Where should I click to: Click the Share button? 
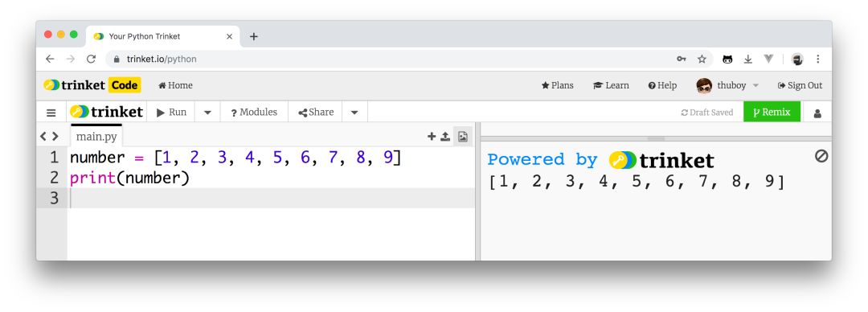tap(316, 112)
